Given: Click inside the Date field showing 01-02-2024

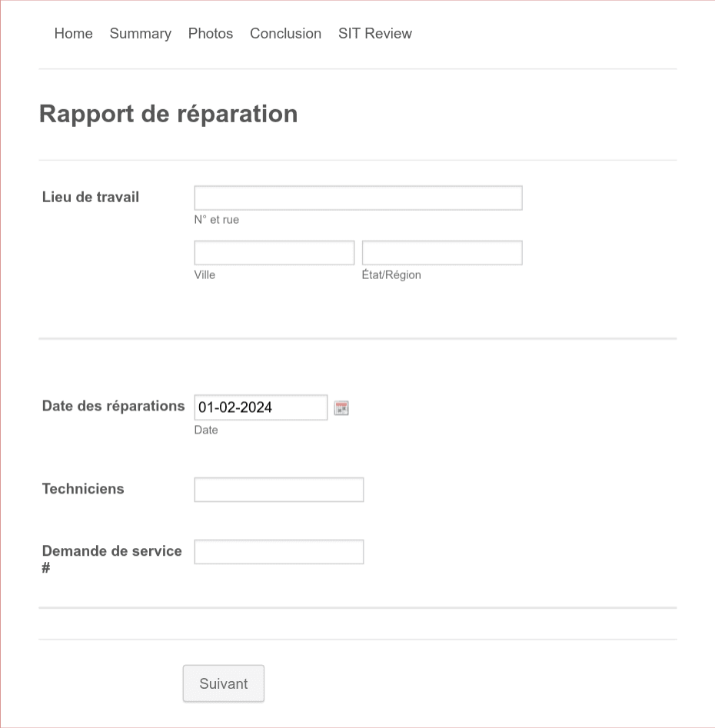Looking at the screenshot, I should 260,407.
